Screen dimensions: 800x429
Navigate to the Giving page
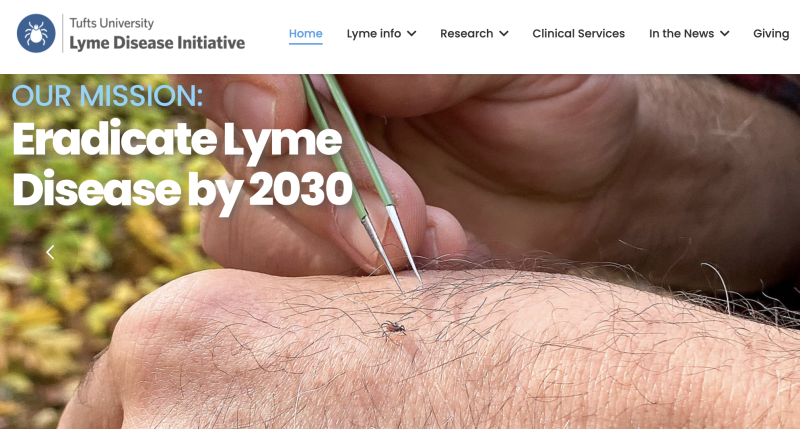click(771, 34)
